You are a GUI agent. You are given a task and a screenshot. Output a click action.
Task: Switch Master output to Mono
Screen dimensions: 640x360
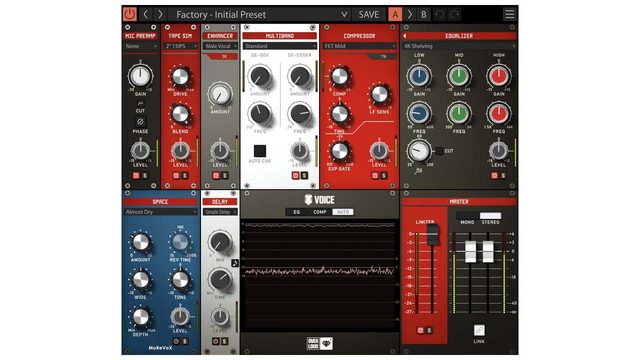[x=467, y=216]
